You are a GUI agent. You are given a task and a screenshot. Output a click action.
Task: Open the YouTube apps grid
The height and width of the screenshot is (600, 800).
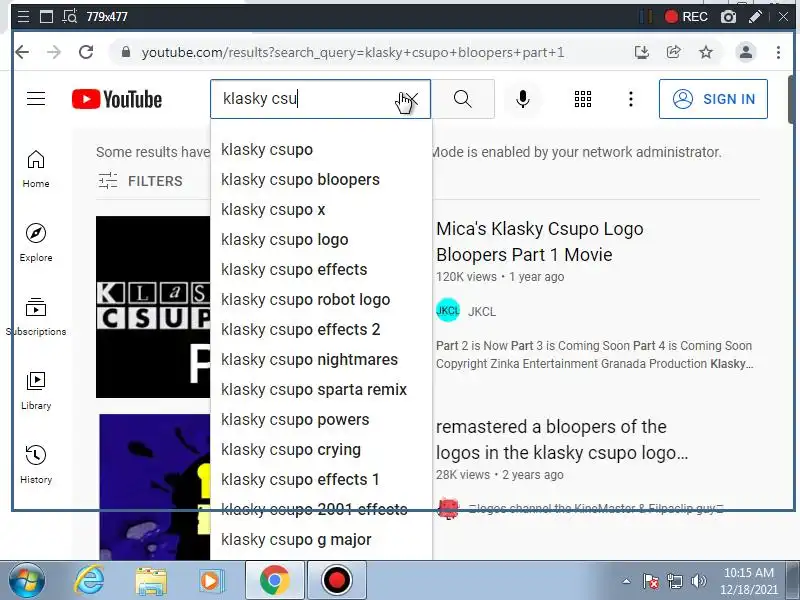pyautogui.click(x=583, y=98)
